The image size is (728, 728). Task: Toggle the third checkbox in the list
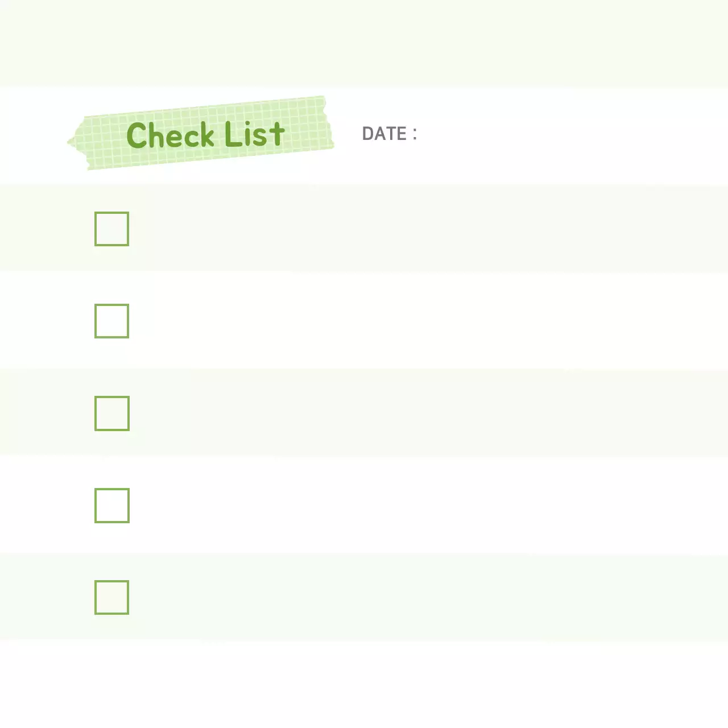111,413
